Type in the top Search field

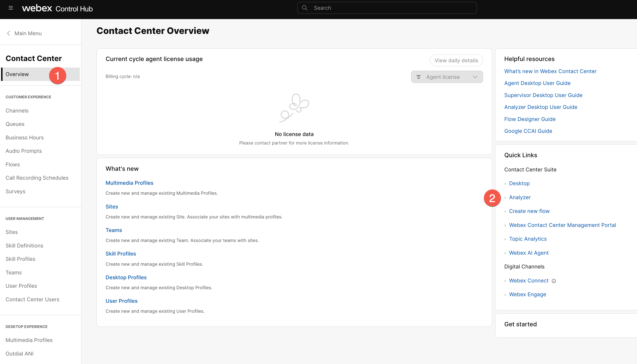pos(390,8)
